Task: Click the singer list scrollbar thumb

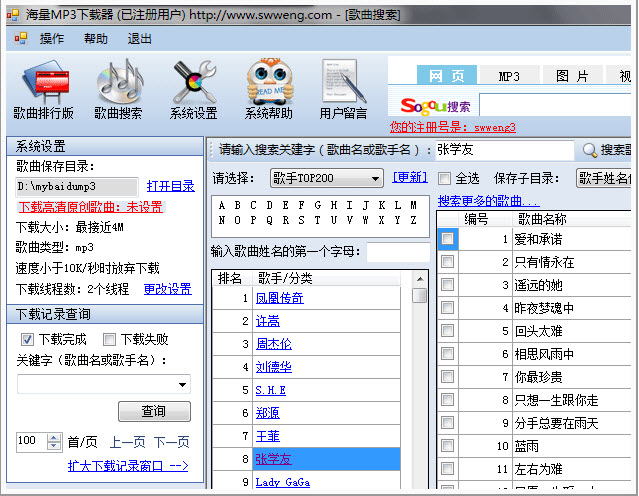Action: tap(420, 295)
